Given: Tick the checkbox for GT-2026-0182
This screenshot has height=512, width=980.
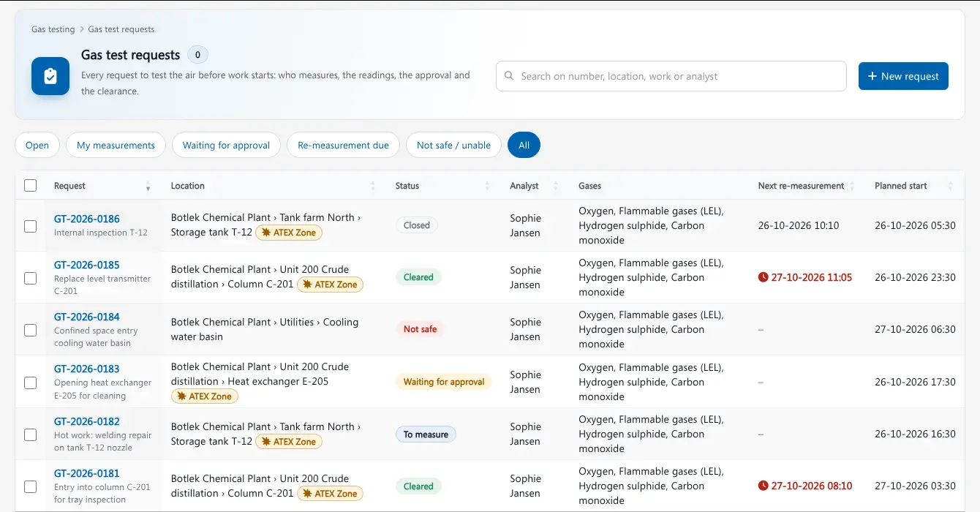Looking at the screenshot, I should coord(30,434).
